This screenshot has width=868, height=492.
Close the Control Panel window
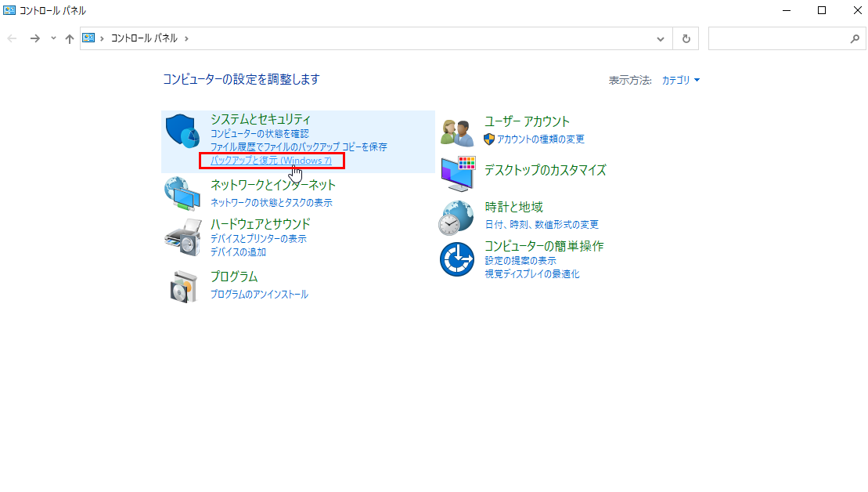coord(858,10)
